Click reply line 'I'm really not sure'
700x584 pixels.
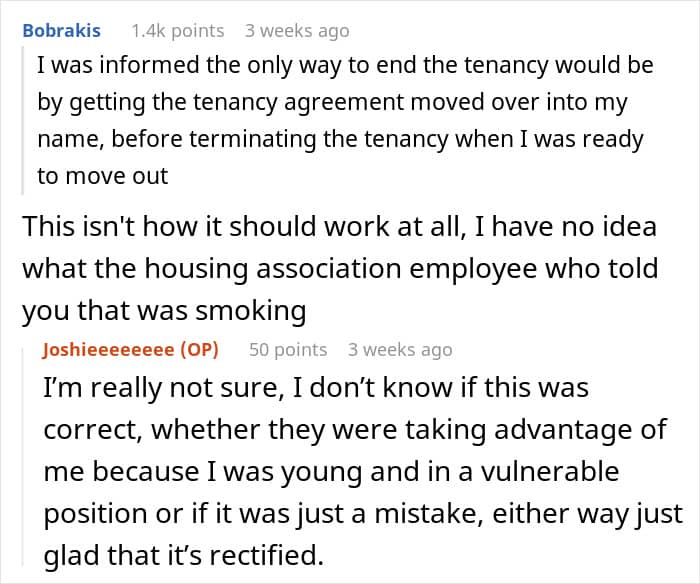coord(316,388)
